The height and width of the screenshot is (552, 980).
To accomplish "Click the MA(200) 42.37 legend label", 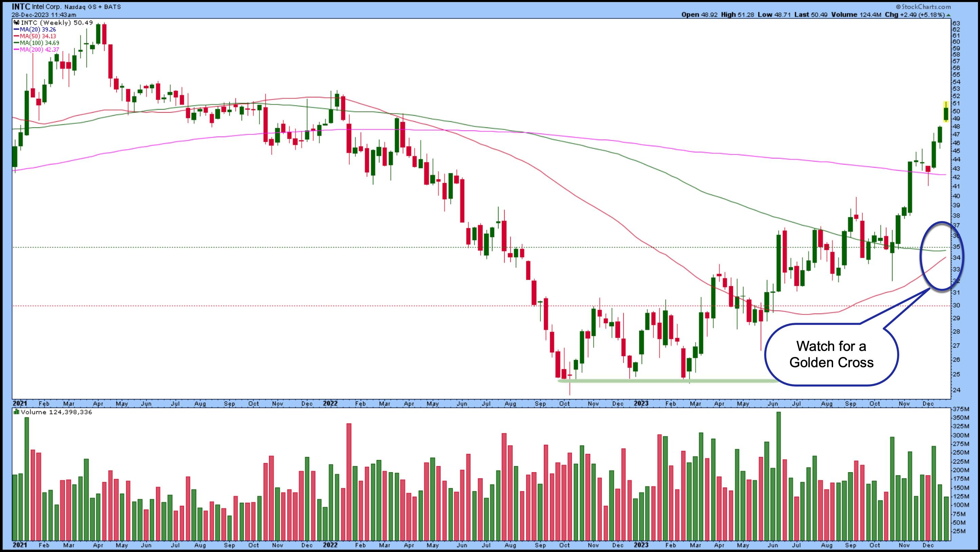I will tap(39, 50).
